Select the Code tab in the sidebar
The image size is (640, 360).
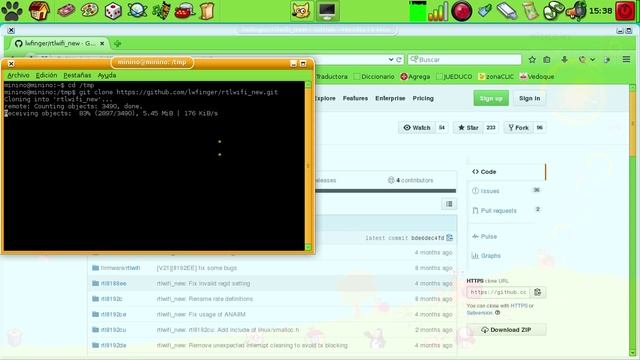506,172
